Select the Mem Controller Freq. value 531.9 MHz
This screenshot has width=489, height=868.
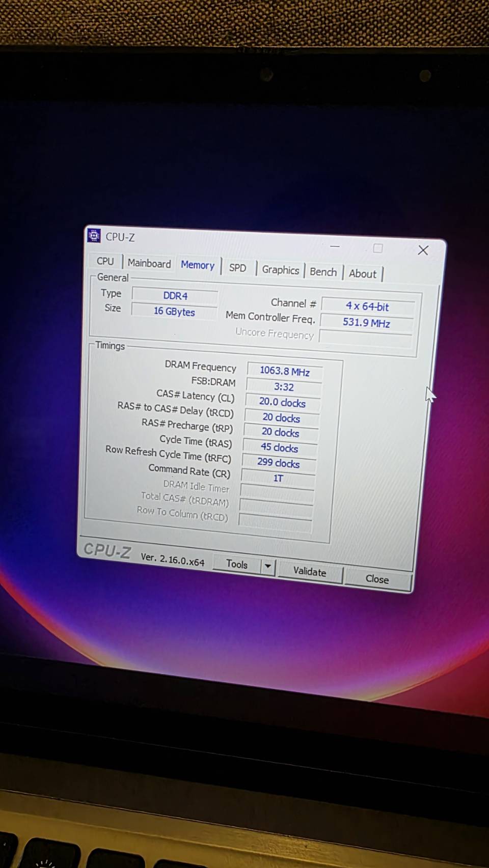(366, 322)
